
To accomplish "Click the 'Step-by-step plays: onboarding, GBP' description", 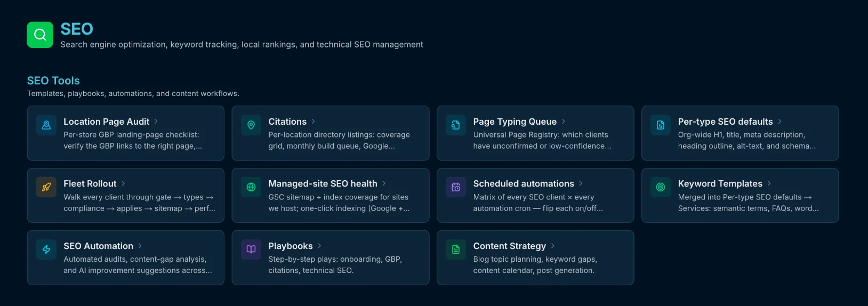I will click(335, 265).
